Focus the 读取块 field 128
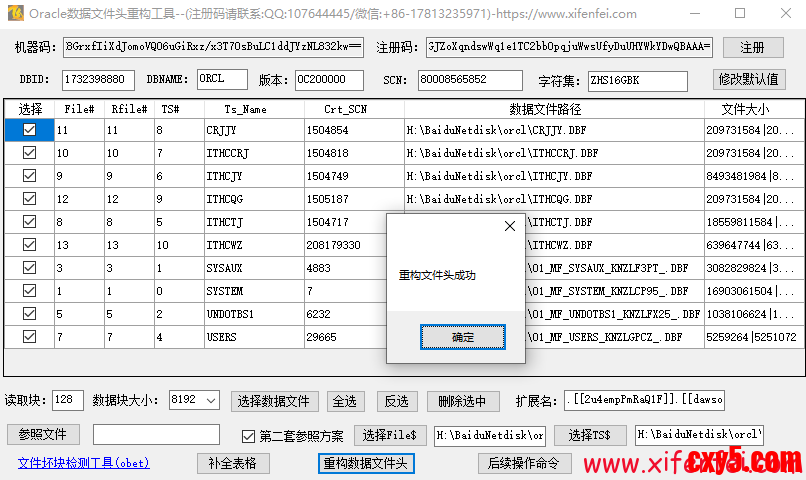 pos(68,400)
